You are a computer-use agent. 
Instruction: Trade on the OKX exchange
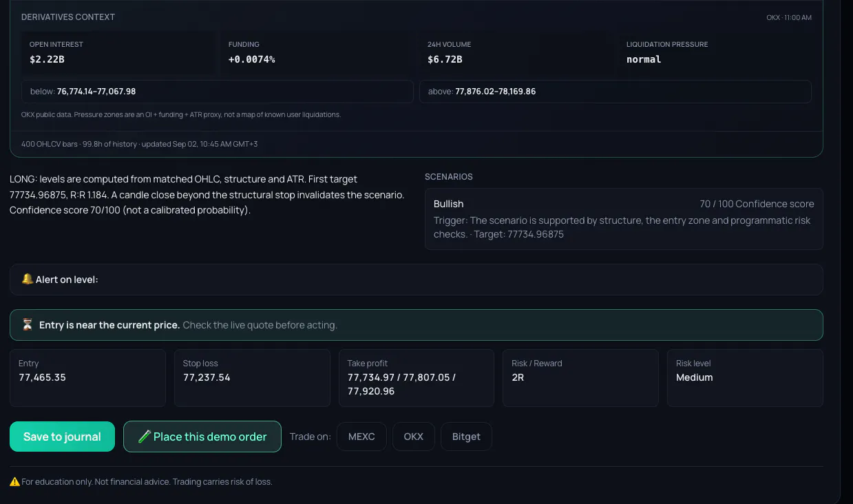[414, 437]
